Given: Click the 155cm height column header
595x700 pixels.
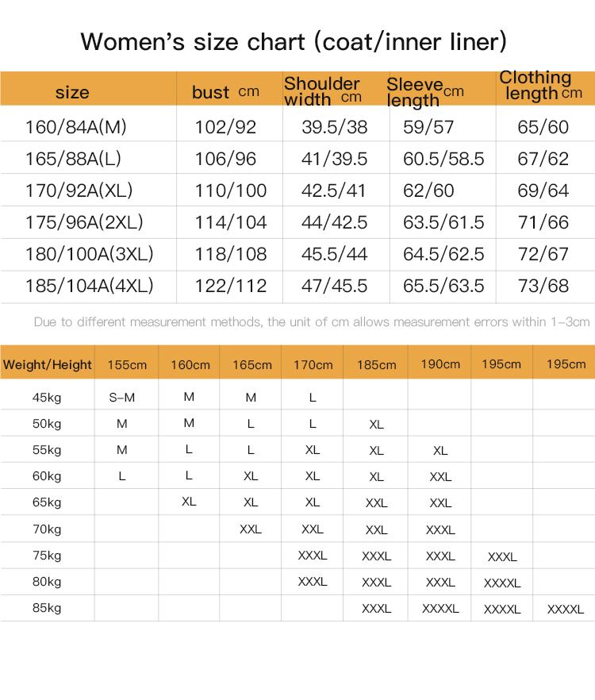Looking at the screenshot, I should [x=127, y=365].
